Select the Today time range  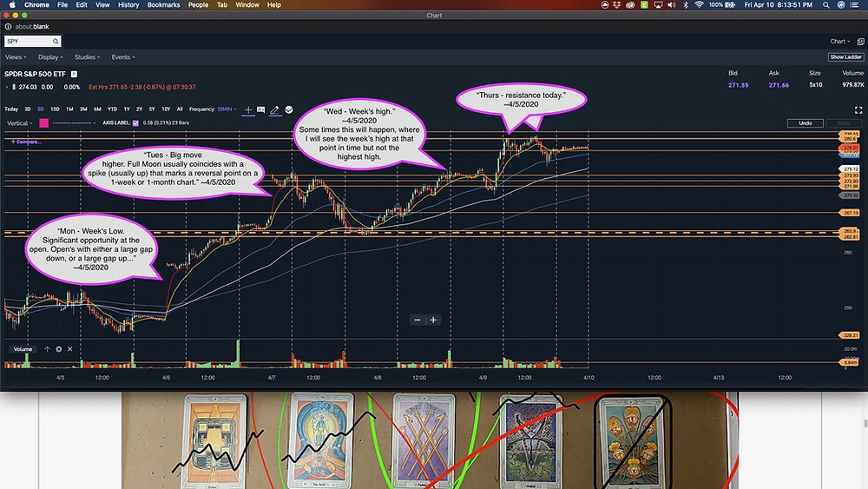[x=11, y=109]
